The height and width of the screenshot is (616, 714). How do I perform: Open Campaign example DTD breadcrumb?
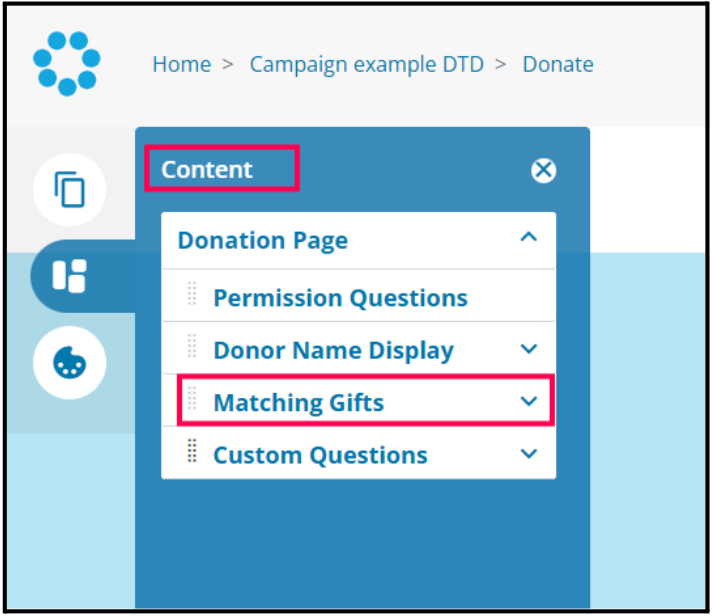click(366, 64)
